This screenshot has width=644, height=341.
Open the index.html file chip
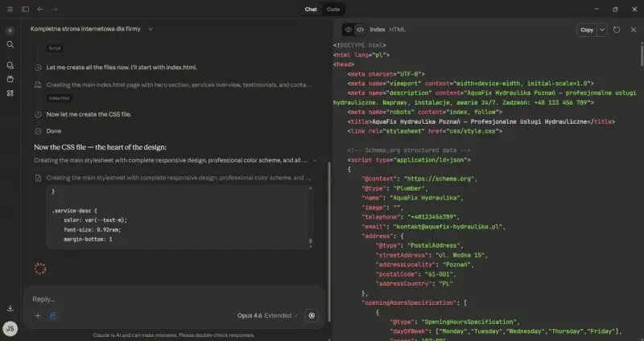coord(59,98)
